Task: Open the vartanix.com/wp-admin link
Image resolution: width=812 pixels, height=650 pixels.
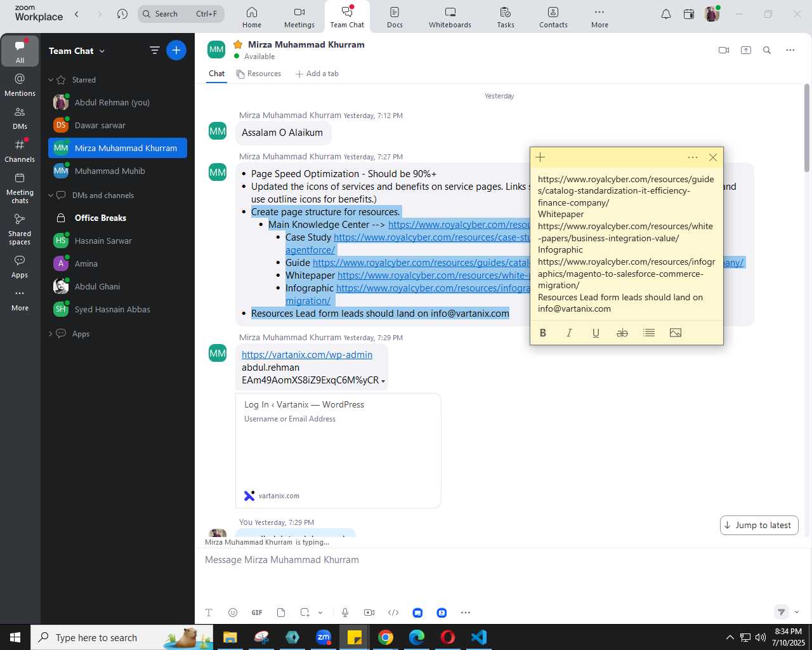Action: tap(307, 355)
